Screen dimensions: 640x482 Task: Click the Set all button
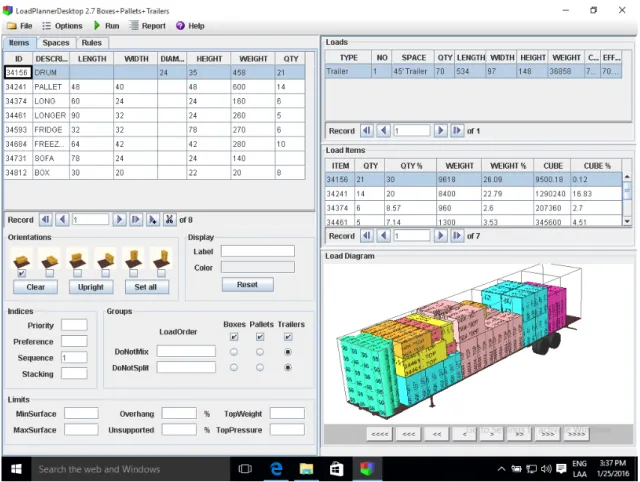coord(146,287)
